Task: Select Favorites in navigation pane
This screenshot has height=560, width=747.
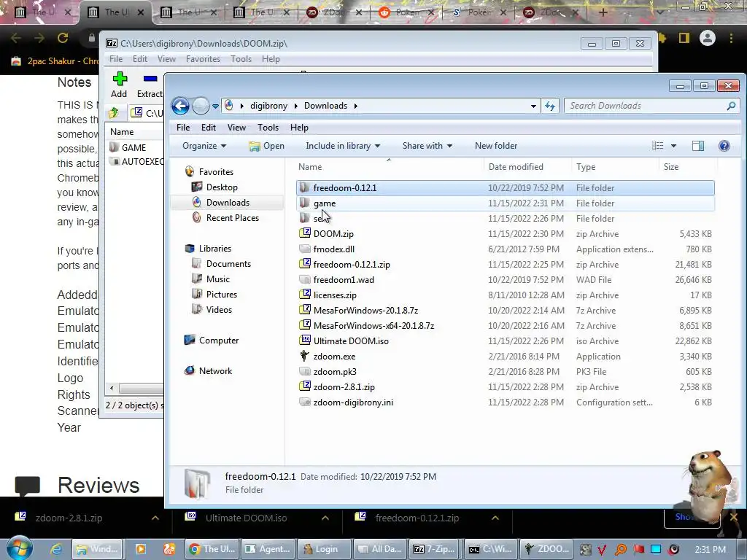Action: (x=216, y=172)
